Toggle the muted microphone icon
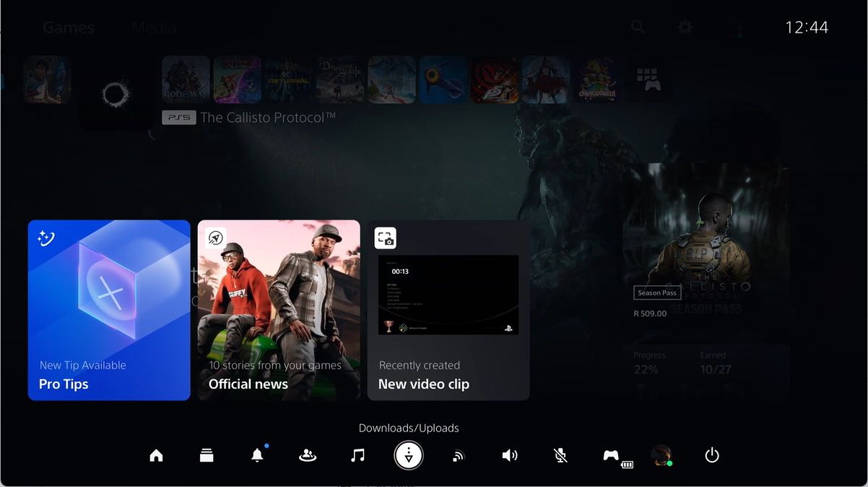This screenshot has height=487, width=868. [x=560, y=455]
